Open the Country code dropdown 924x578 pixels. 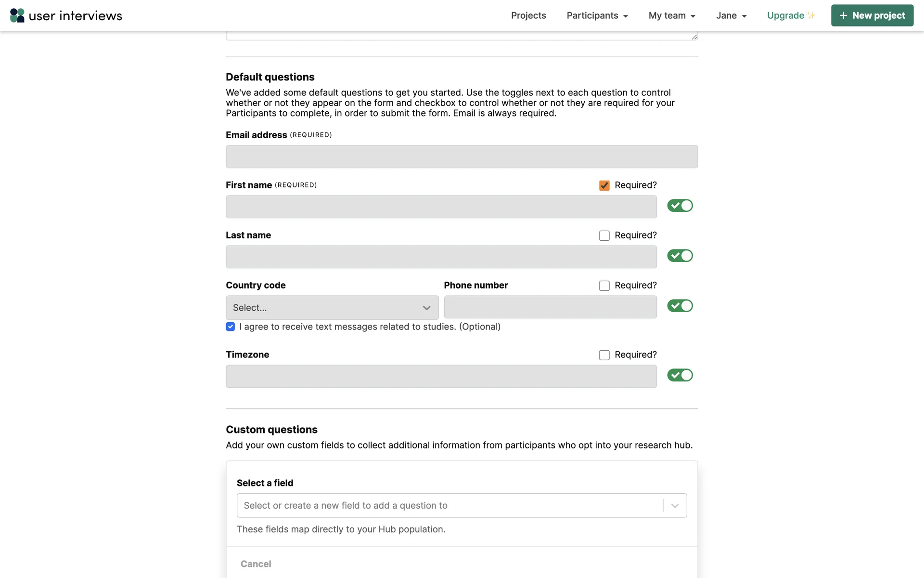tap(332, 307)
